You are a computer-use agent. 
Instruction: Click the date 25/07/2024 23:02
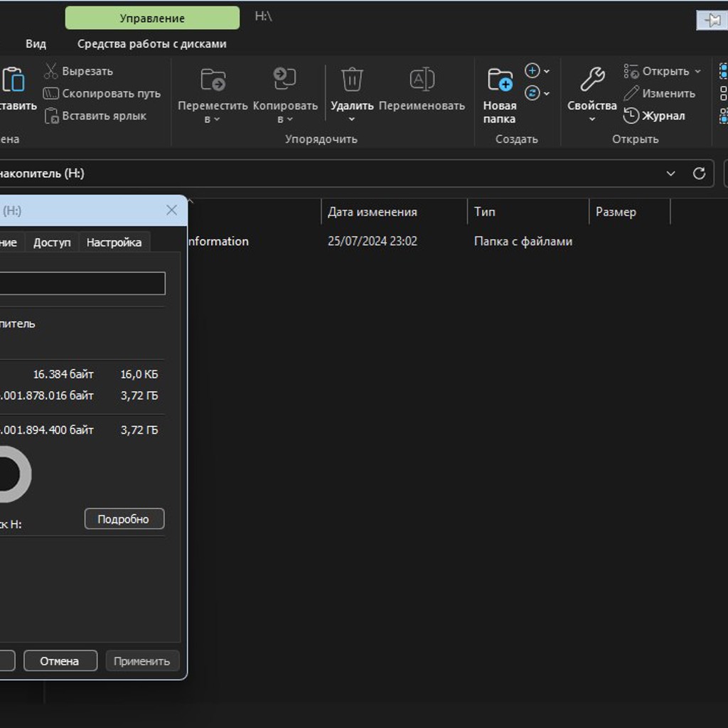(373, 242)
